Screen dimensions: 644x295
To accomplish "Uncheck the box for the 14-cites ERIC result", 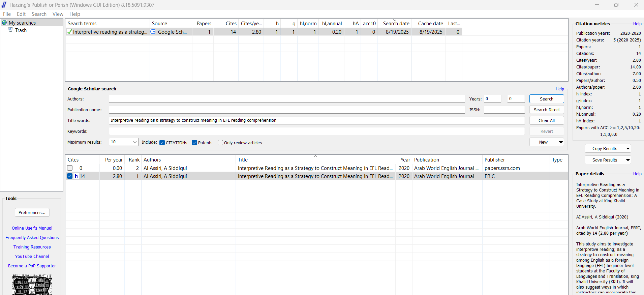I will 70,176.
